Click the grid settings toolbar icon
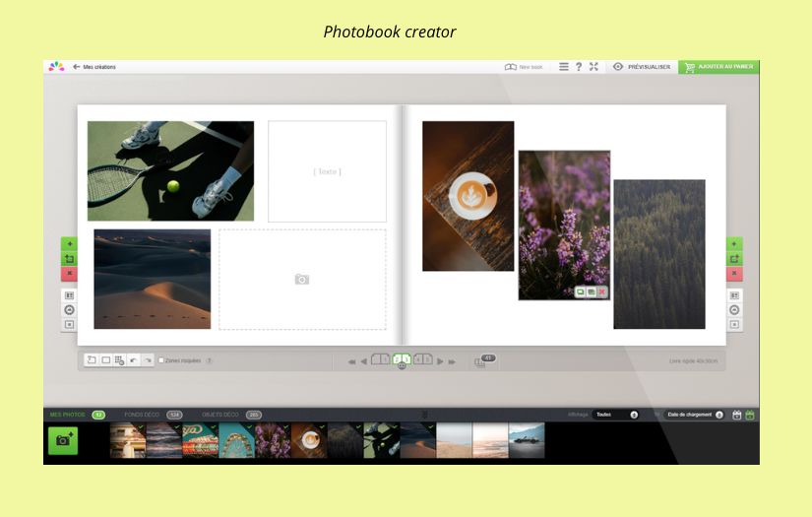 tap(120, 360)
